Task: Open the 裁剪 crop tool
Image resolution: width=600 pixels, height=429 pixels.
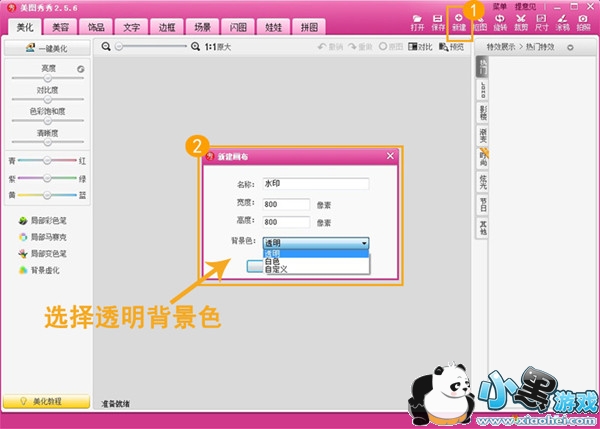Action: [x=521, y=23]
